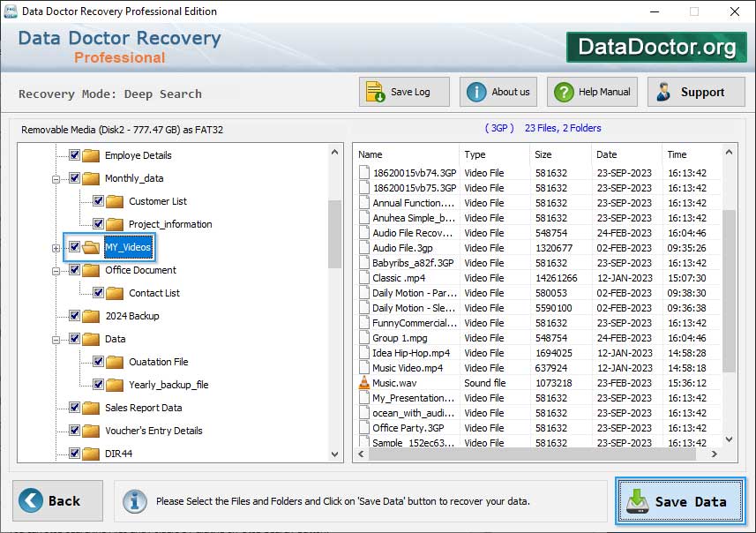Click file icon of Classic .mp4

pos(364,278)
